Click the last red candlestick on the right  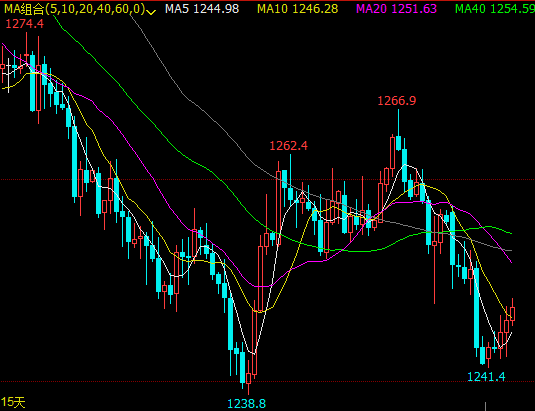(512, 313)
